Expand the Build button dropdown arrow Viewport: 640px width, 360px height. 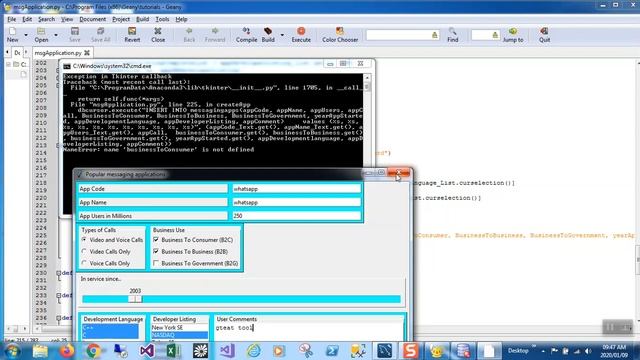[x=282, y=35]
